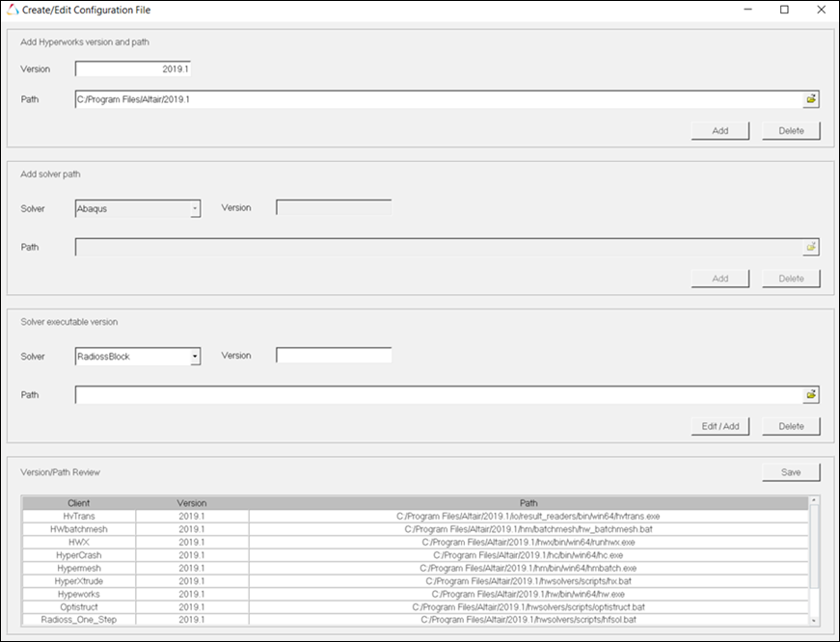The height and width of the screenshot is (642, 840).
Task: Click the Hyperworks Version field showing 2019.1
Action: (x=133, y=69)
